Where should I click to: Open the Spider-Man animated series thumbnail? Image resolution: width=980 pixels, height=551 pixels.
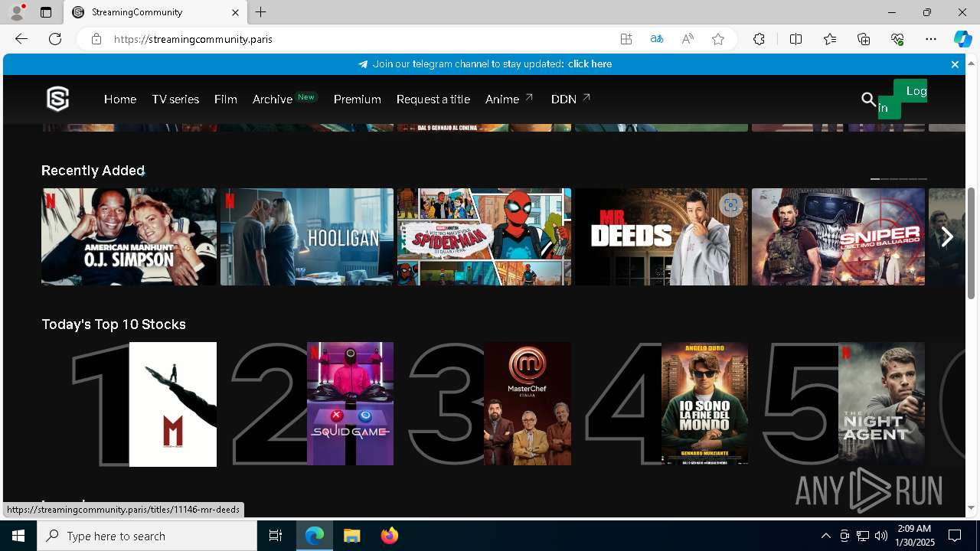tap(484, 236)
